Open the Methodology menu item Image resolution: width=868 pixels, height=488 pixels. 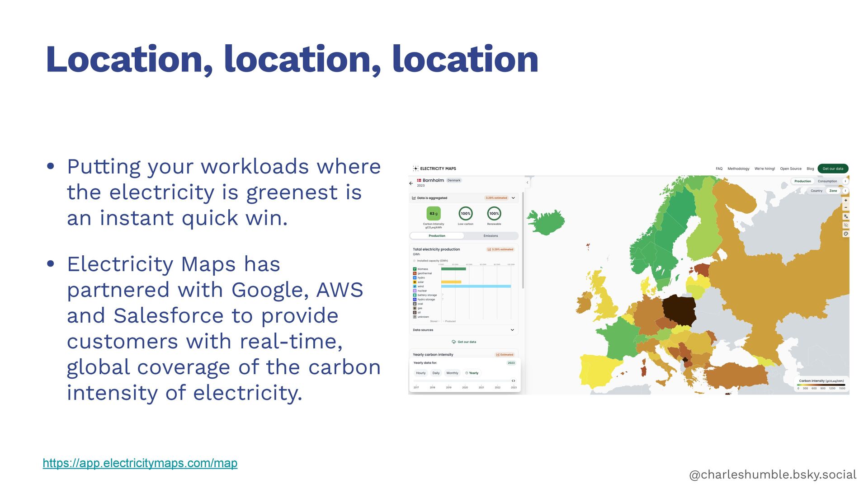coord(738,169)
